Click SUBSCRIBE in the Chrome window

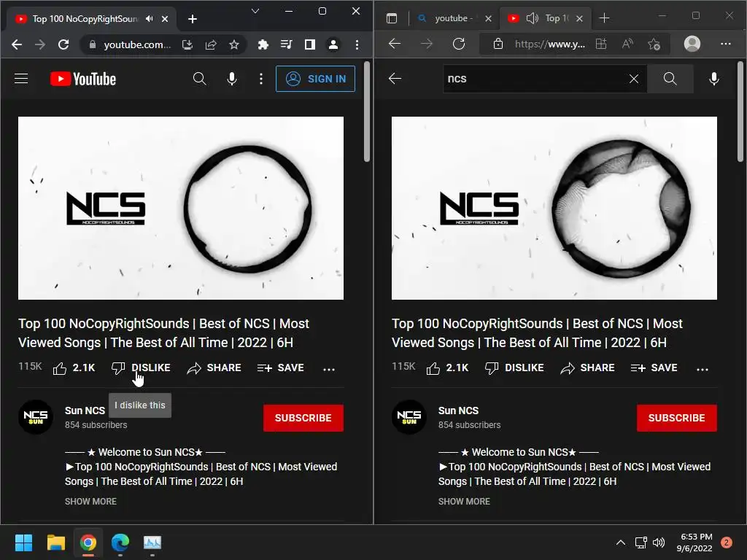pos(303,418)
